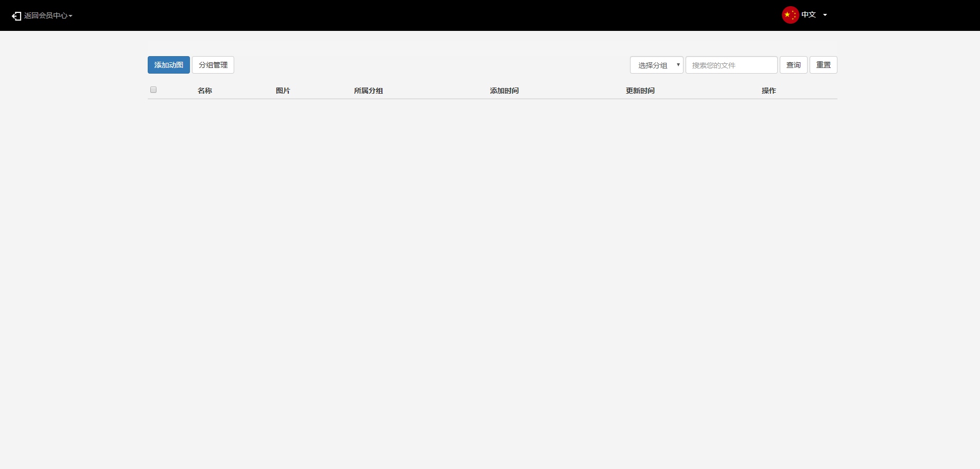Click the 图片 column header
This screenshot has height=469, width=980.
(283, 91)
